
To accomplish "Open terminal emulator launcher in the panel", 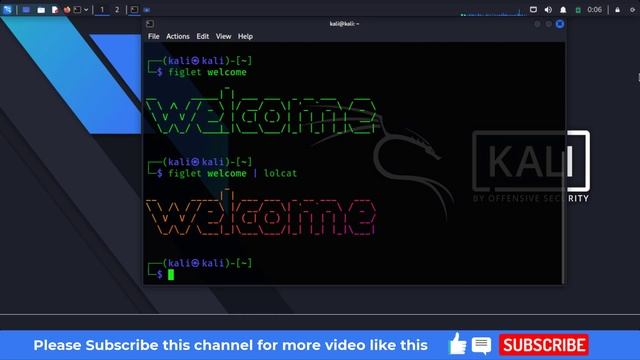I will click(77, 9).
